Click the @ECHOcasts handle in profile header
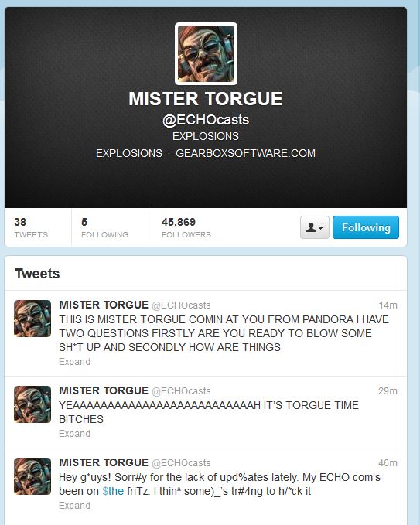Image resolution: width=420 pixels, height=525 pixels. [206, 120]
